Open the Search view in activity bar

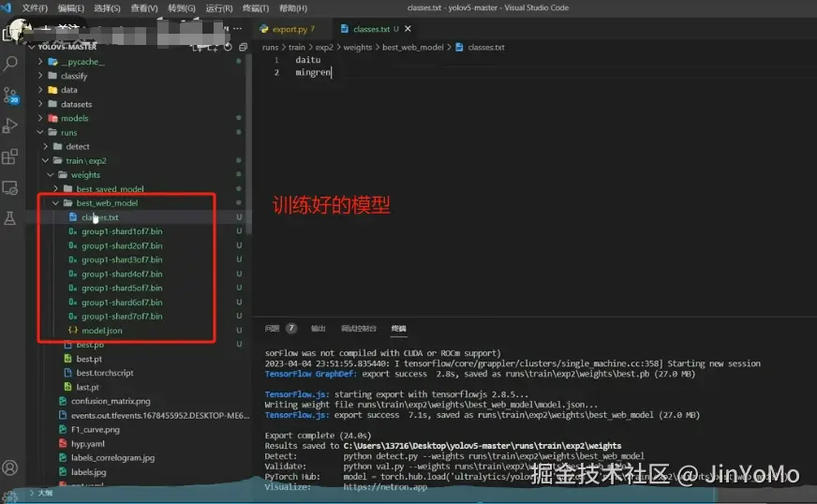tap(10, 64)
